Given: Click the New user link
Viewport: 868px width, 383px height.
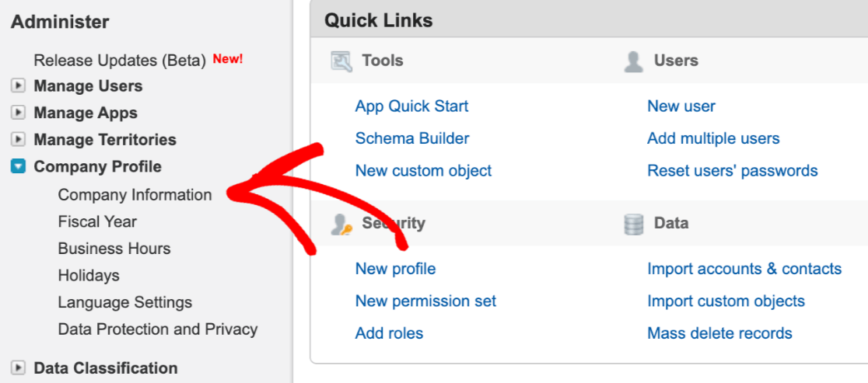Looking at the screenshot, I should 681,106.
